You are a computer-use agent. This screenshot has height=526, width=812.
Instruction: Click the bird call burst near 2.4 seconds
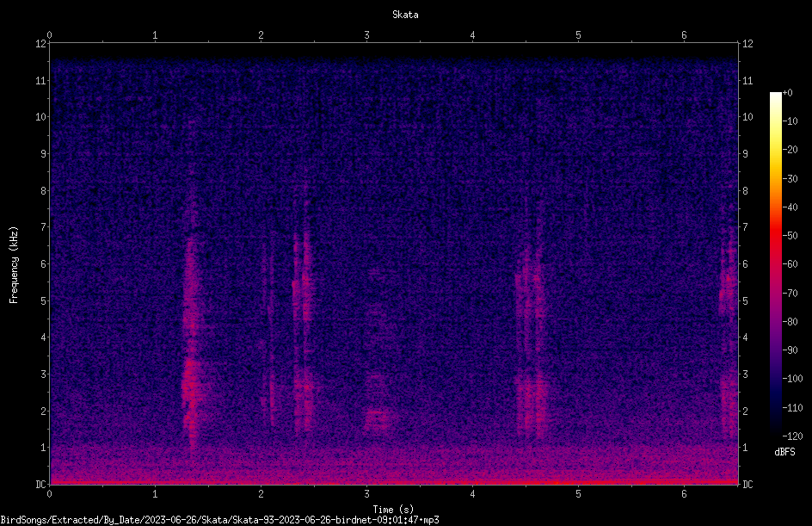click(x=304, y=331)
